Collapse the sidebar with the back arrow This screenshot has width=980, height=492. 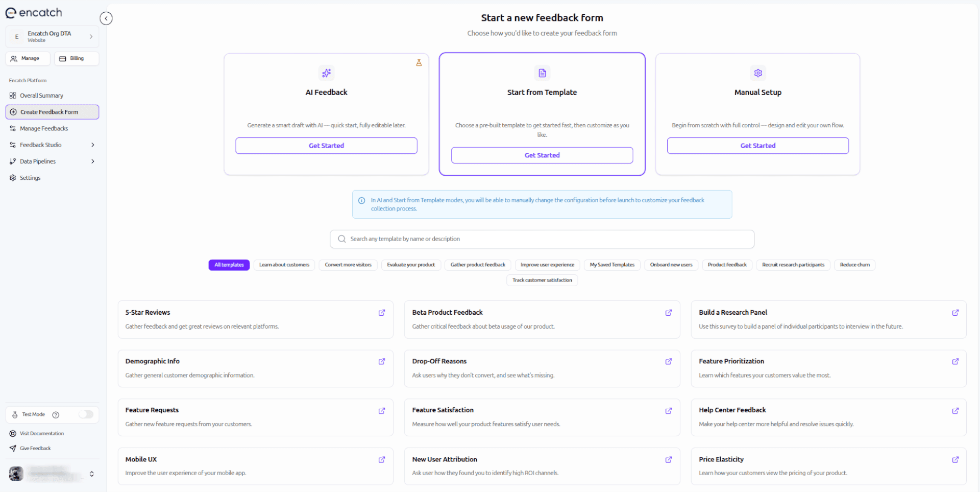point(106,18)
